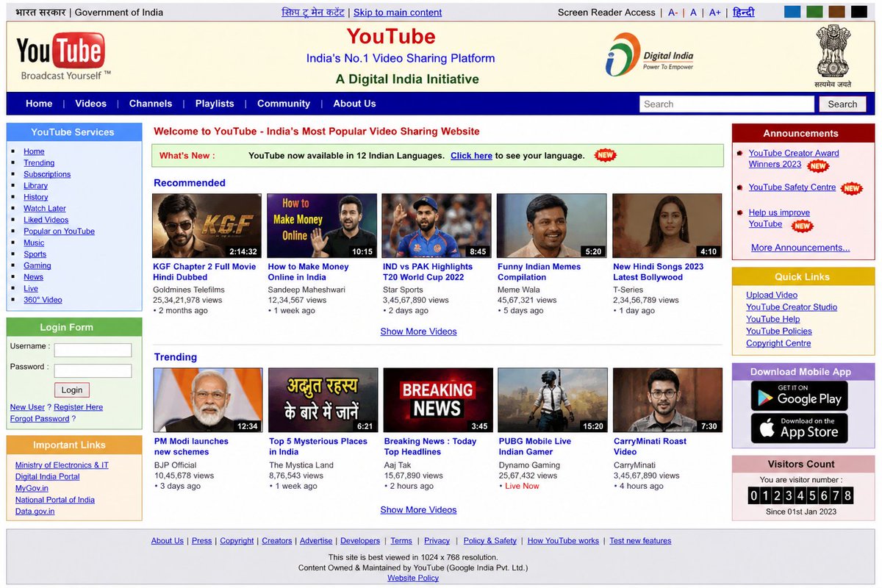Open Policy & Safety footer link
882x588 pixels.
490,541
